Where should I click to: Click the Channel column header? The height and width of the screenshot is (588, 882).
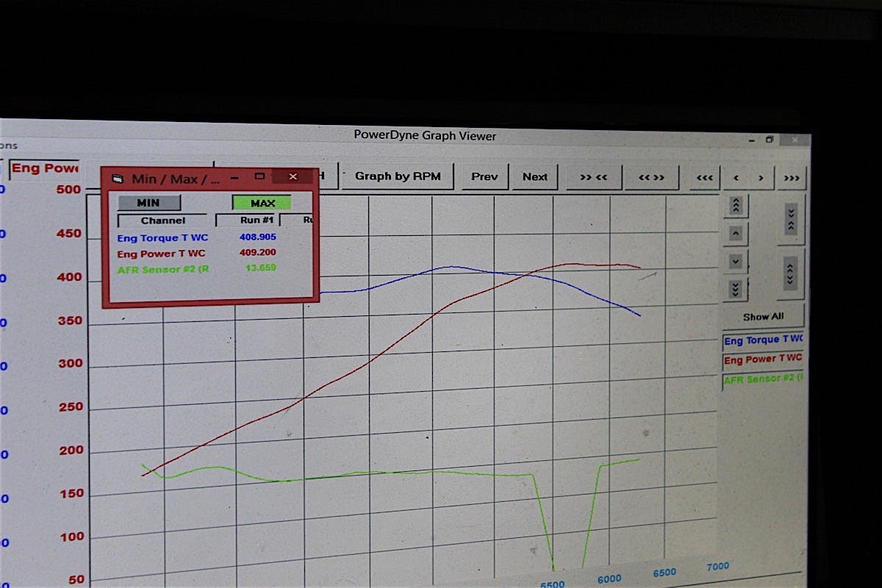[163, 220]
